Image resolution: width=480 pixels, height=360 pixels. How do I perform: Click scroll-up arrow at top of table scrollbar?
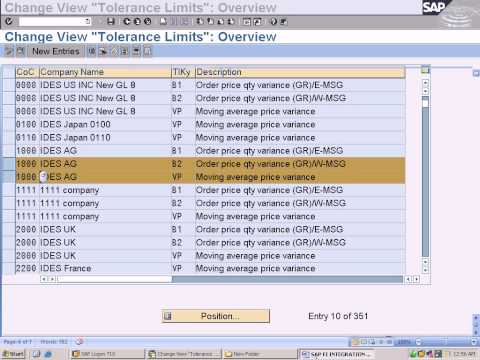click(425, 82)
